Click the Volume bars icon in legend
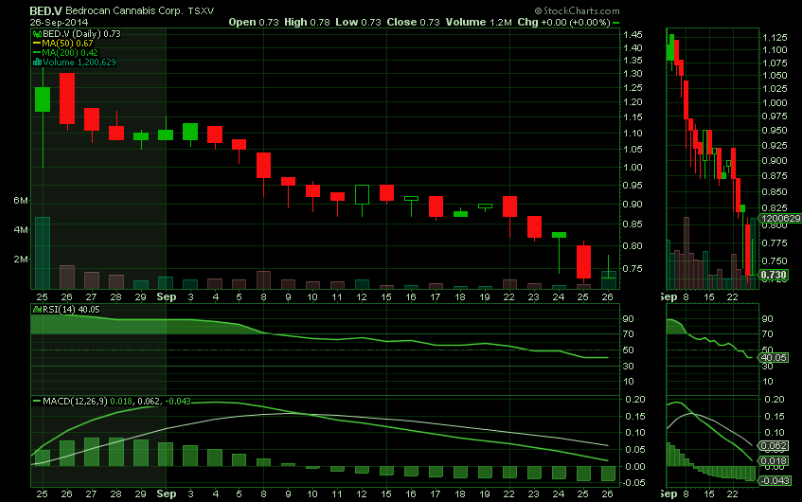Viewport: 802px width, 502px height. coord(34,63)
